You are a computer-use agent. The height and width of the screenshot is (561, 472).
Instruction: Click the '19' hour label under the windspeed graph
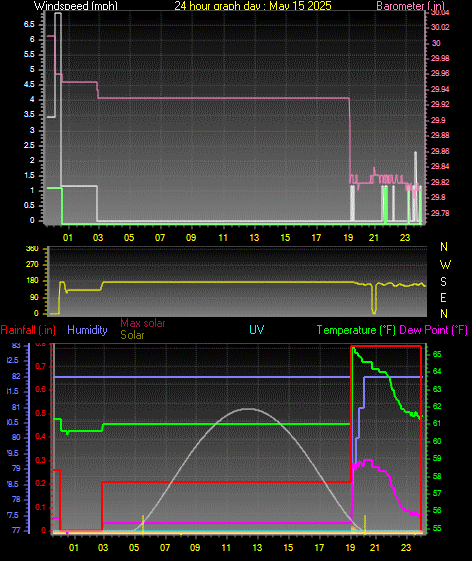tap(348, 238)
